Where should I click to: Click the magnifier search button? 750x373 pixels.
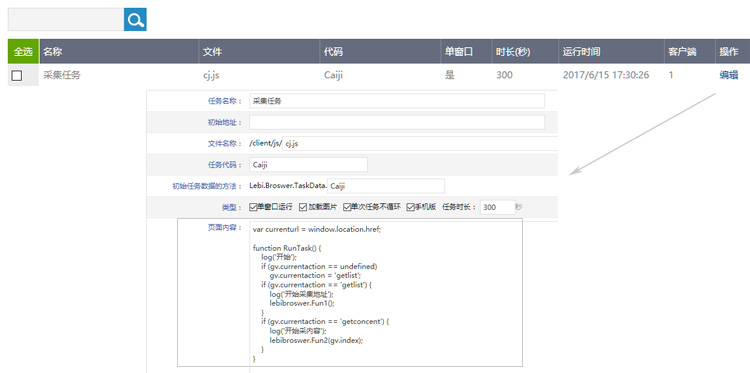(135, 20)
